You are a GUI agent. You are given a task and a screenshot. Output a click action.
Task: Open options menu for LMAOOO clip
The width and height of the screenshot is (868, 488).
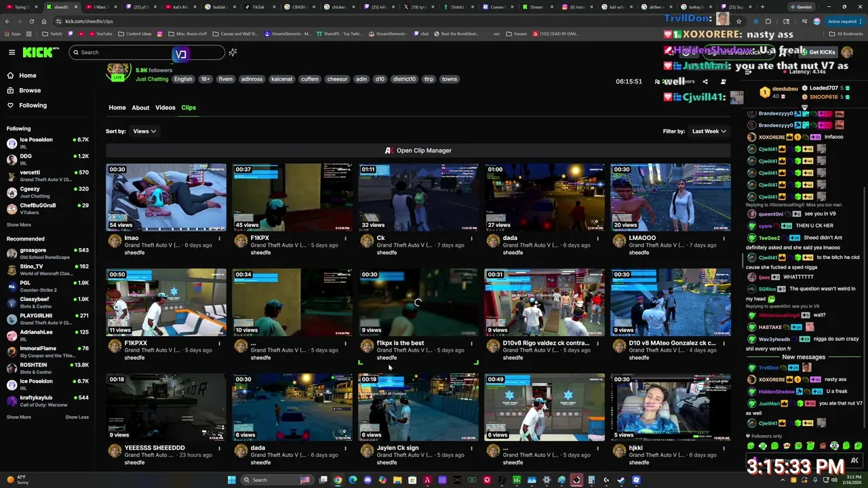coord(724,239)
